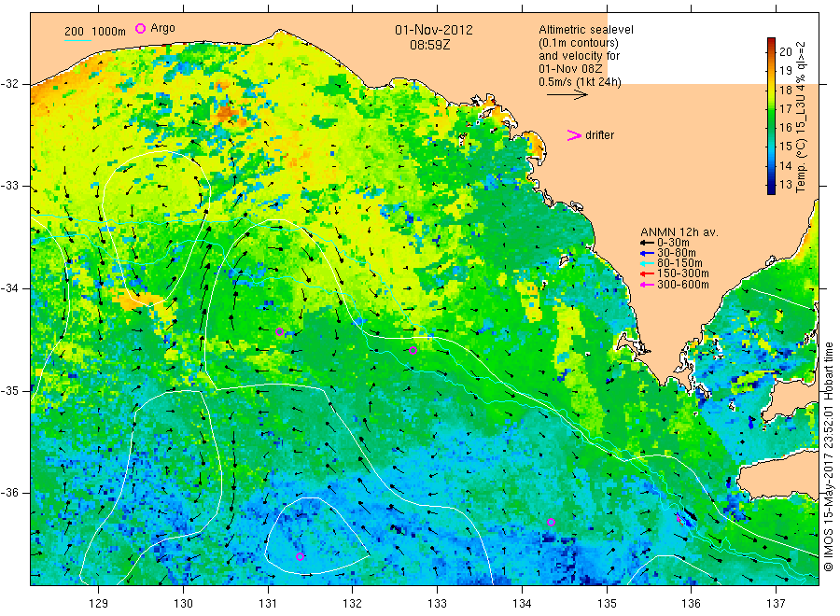The width and height of the screenshot is (840, 616).
Task: Select the cyan 80-150m arrow legend symbol
Action: pyautogui.click(x=648, y=263)
